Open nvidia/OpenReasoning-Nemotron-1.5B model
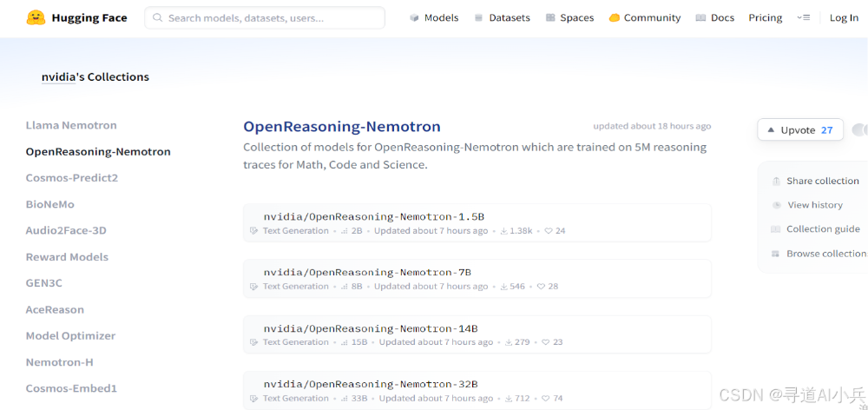Viewport: 868px width, 410px height. pos(374,216)
